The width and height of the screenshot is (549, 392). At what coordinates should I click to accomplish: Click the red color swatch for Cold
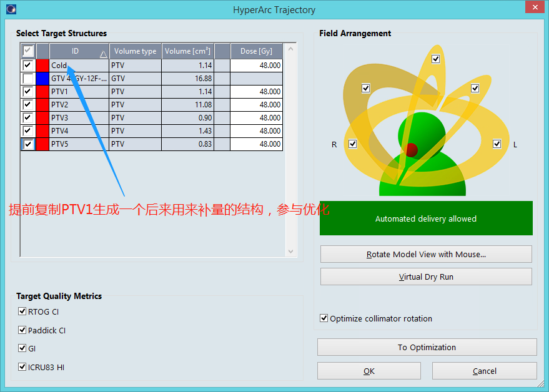[42, 66]
